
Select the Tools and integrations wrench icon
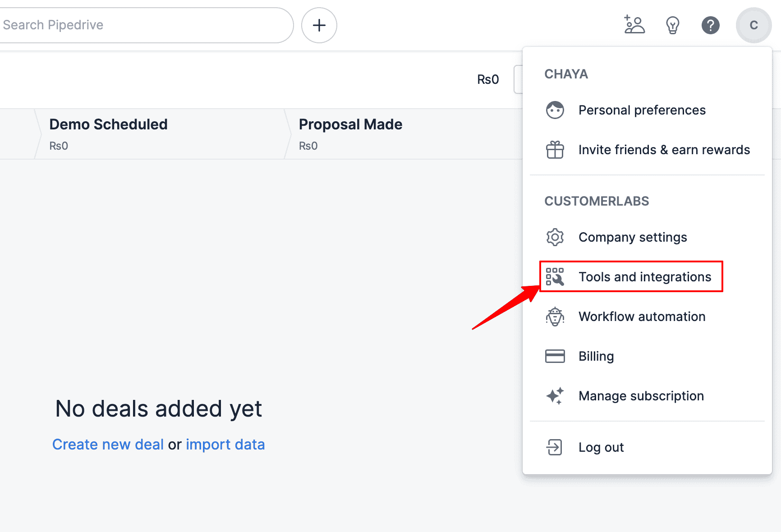pos(555,276)
